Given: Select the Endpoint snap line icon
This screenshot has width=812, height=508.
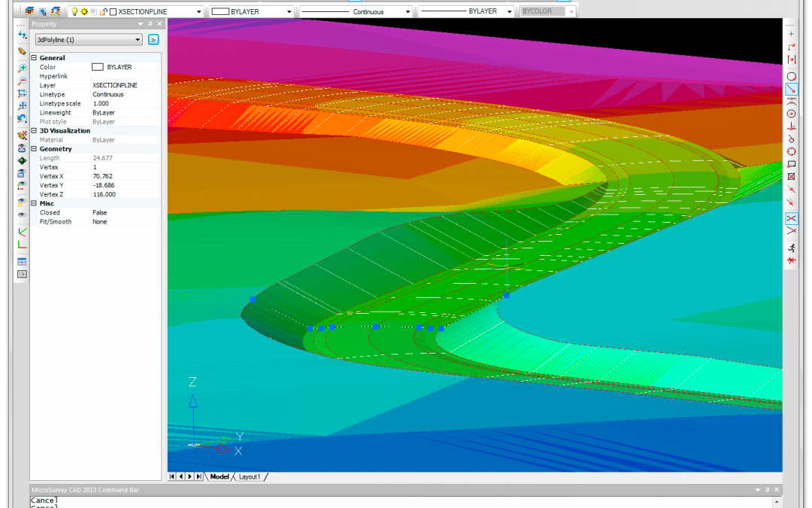Looking at the screenshot, I should (x=791, y=90).
